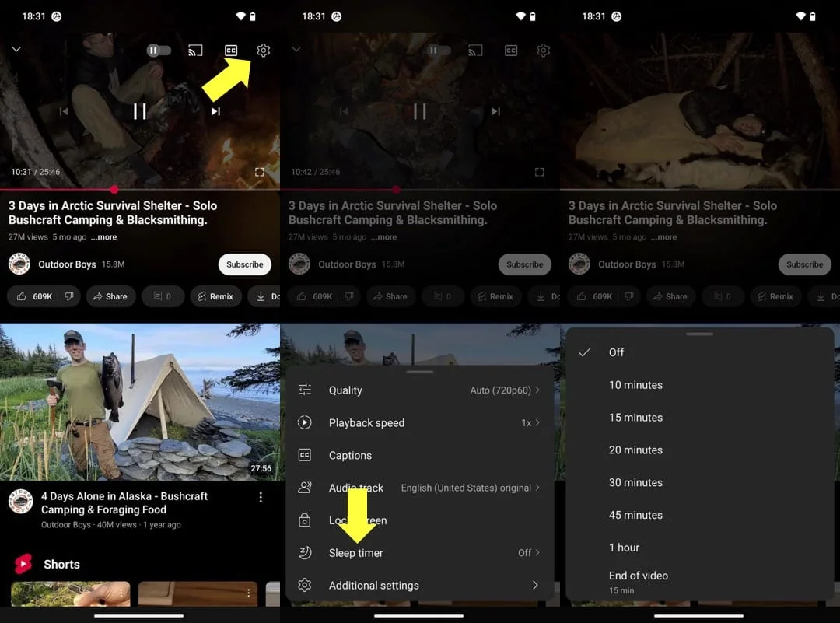Screen dimensions: 840x623
Task: Tap Wi-Fi status icon in left screen
Action: (x=241, y=16)
